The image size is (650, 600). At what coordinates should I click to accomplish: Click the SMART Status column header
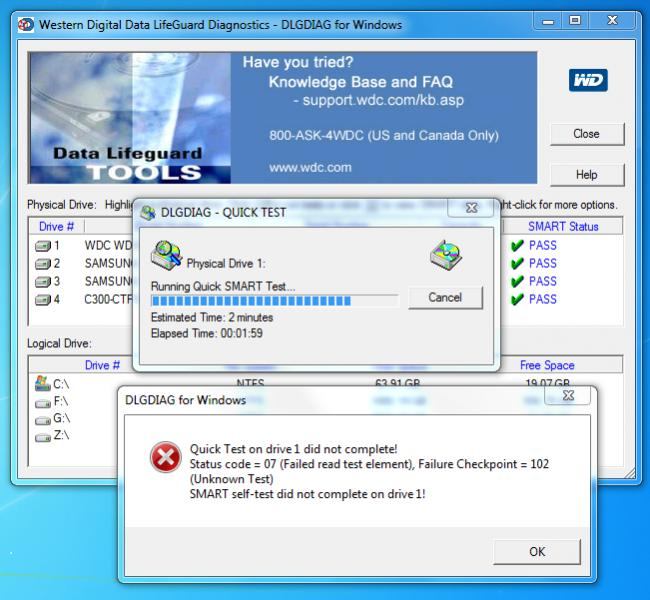point(563,226)
